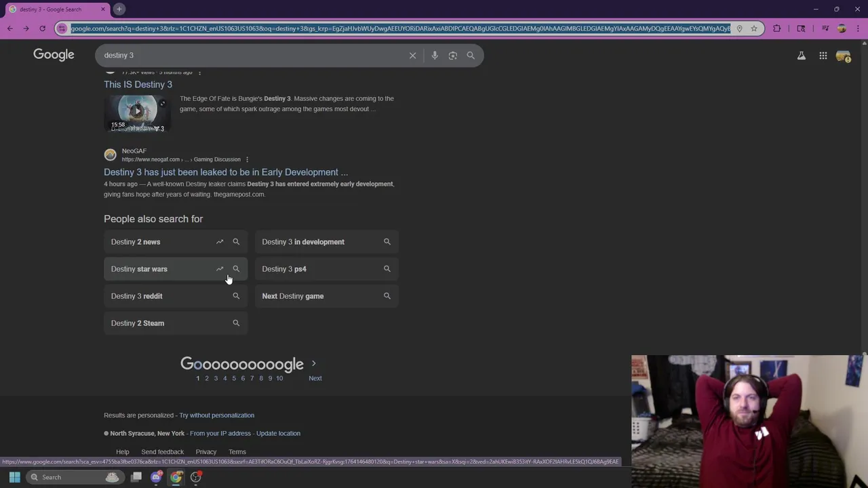Image resolution: width=868 pixels, height=488 pixels.
Task: Open the "Send feedback" footer link
Action: 162,452
